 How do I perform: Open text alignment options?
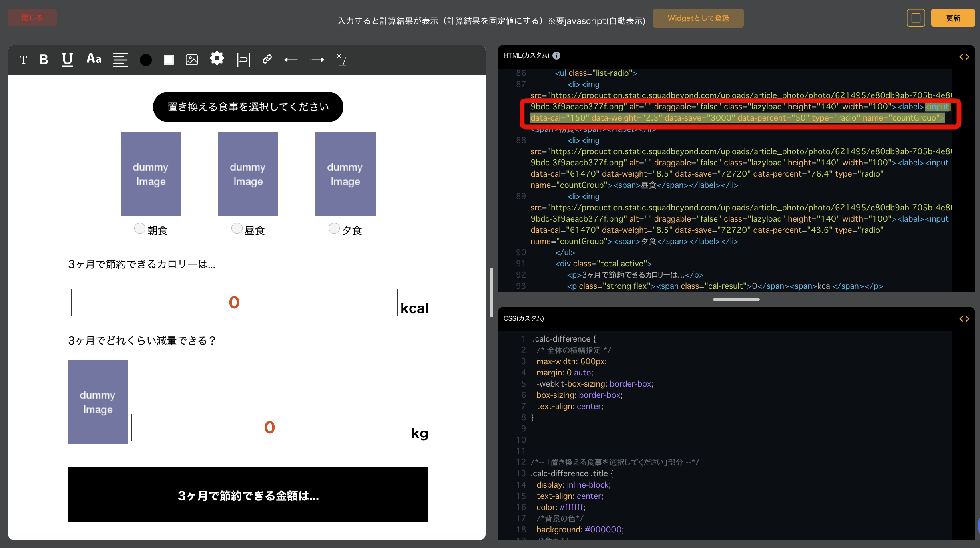coord(120,60)
